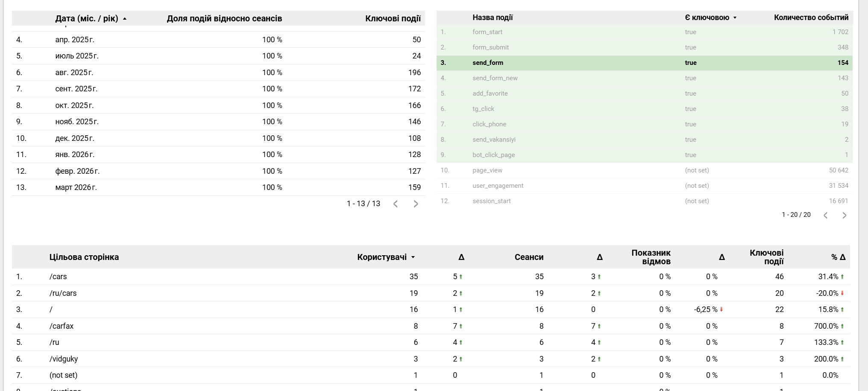Click previous page arrow in events table
This screenshot has height=391, width=868.
825,215
